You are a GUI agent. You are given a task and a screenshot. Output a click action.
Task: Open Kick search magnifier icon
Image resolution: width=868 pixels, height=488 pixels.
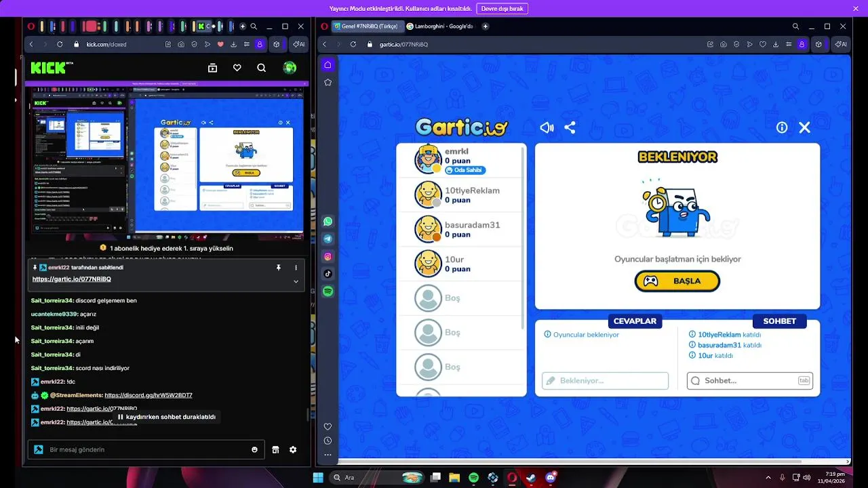(261, 68)
